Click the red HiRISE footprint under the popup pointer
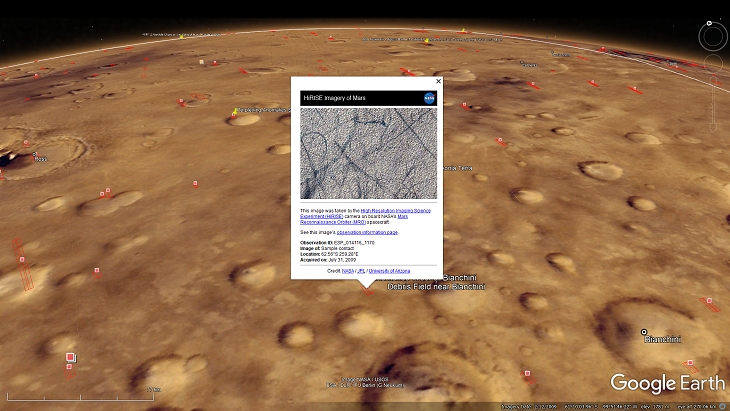Screen dimensions: 730x411 pyautogui.click(x=367, y=291)
